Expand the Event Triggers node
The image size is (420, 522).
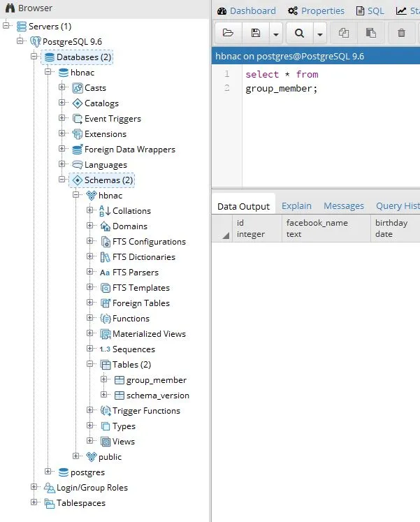coord(62,117)
